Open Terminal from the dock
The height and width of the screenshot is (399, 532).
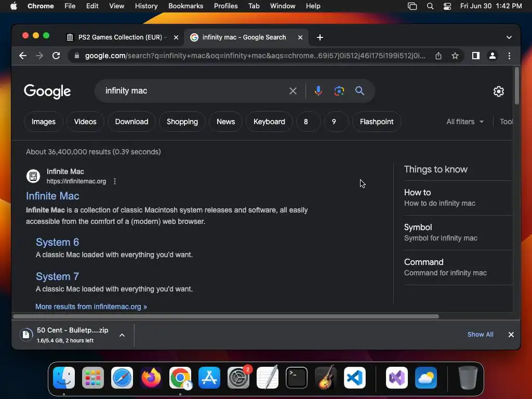tap(297, 378)
